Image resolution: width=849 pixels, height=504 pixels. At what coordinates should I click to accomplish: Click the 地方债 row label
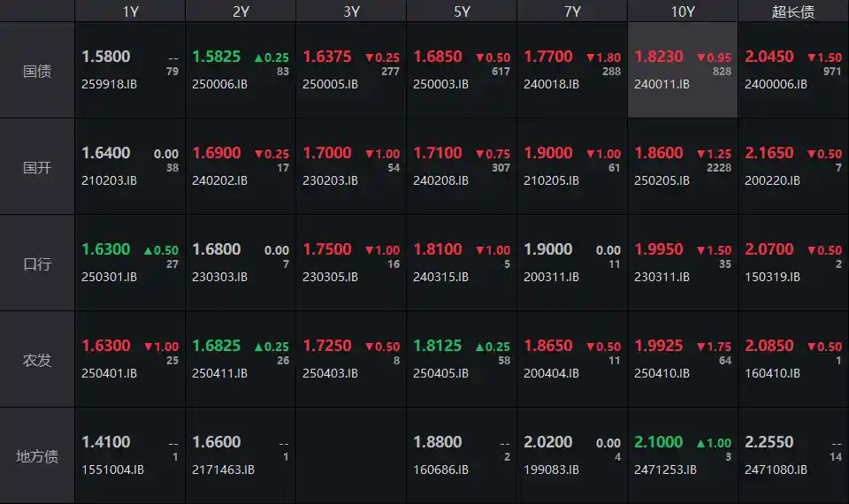pos(37,456)
